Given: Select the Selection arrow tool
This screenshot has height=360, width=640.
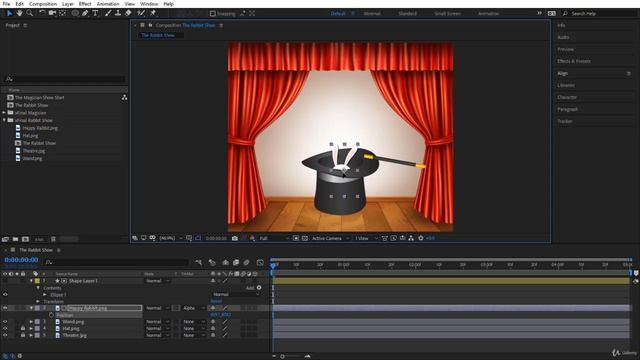Looking at the screenshot, I should pos(9,13).
